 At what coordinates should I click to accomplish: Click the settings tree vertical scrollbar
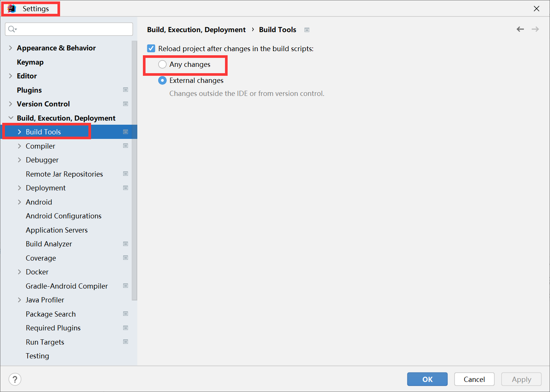point(134,171)
